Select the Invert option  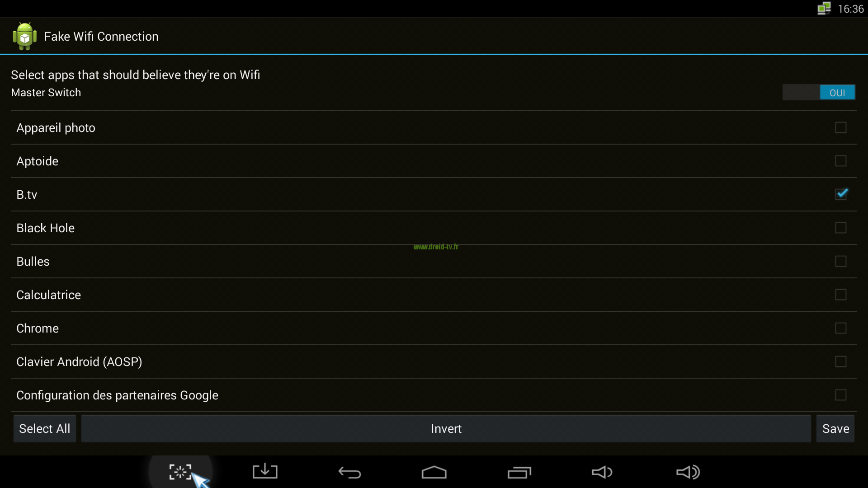tap(446, 428)
